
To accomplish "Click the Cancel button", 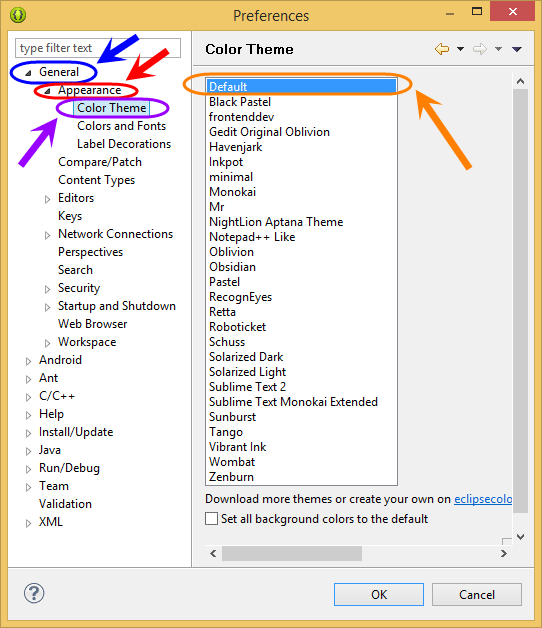I will click(x=477, y=594).
